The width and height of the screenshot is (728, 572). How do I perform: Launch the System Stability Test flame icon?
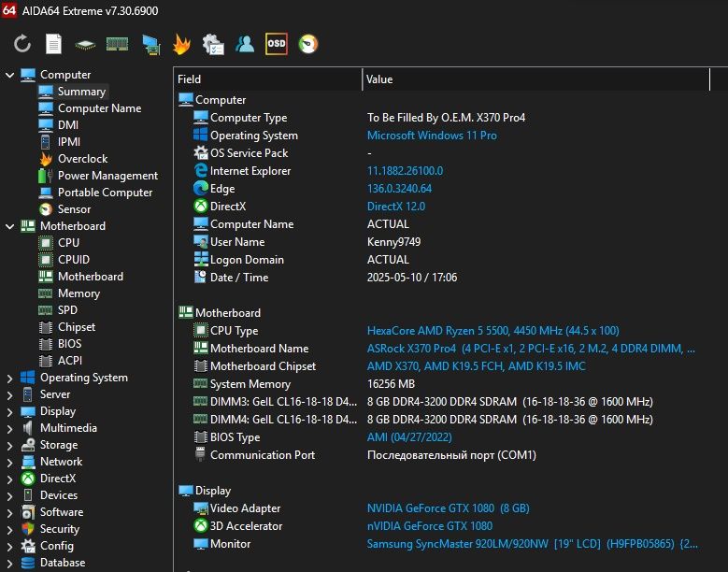click(181, 45)
